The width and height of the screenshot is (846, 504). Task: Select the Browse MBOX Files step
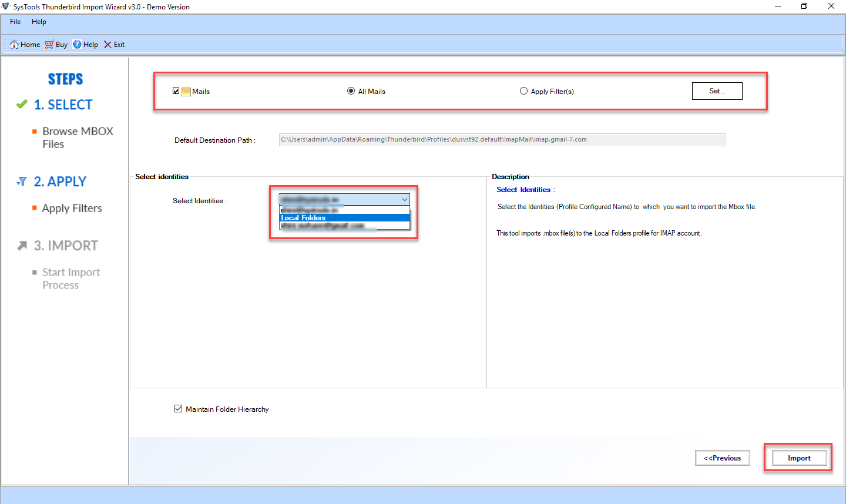click(x=78, y=137)
